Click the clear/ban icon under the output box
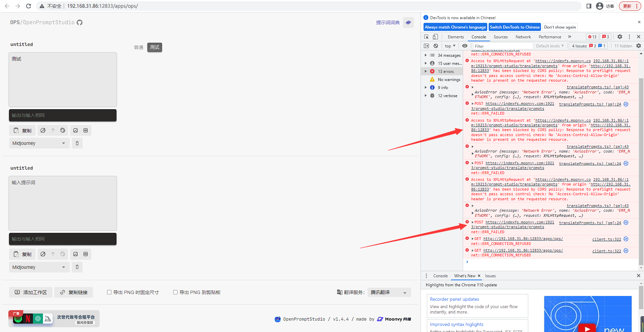The height and width of the screenshot is (332, 644). (x=43, y=130)
